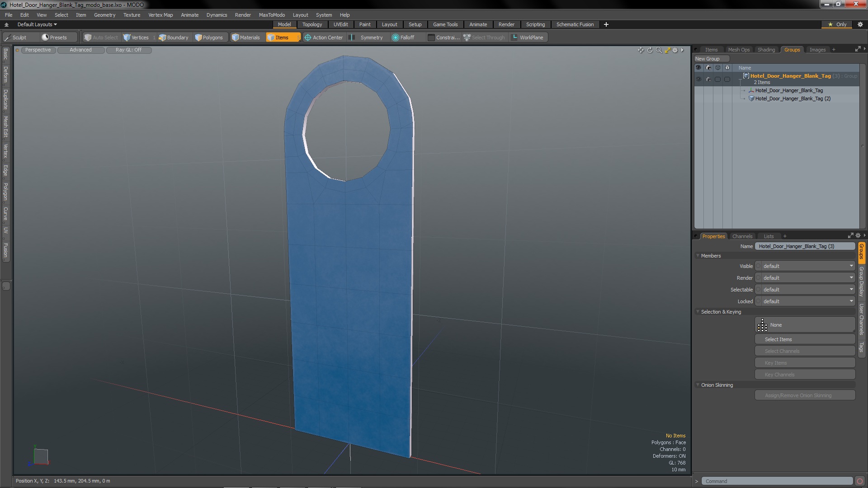Toggle Ray GL off setting

(128, 50)
